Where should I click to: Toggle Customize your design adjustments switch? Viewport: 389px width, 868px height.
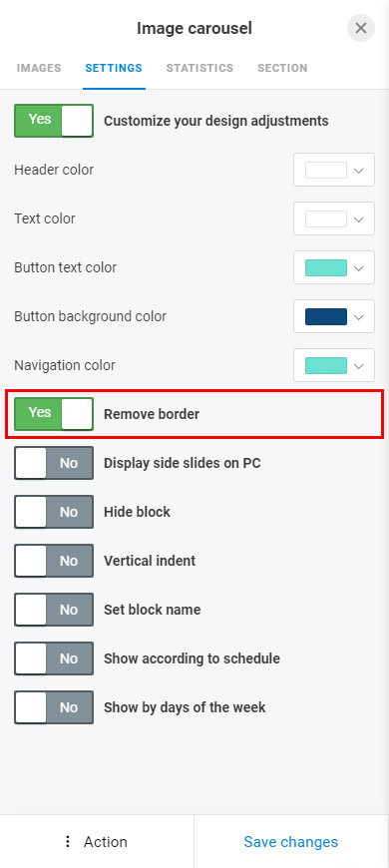click(x=54, y=121)
